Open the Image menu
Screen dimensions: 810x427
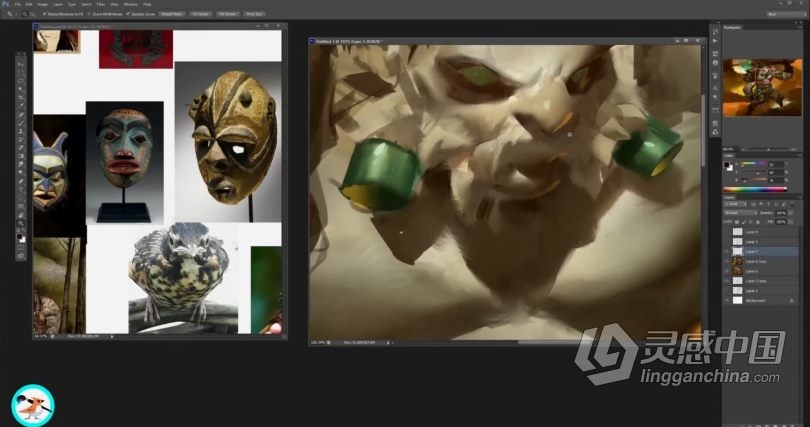click(42, 4)
